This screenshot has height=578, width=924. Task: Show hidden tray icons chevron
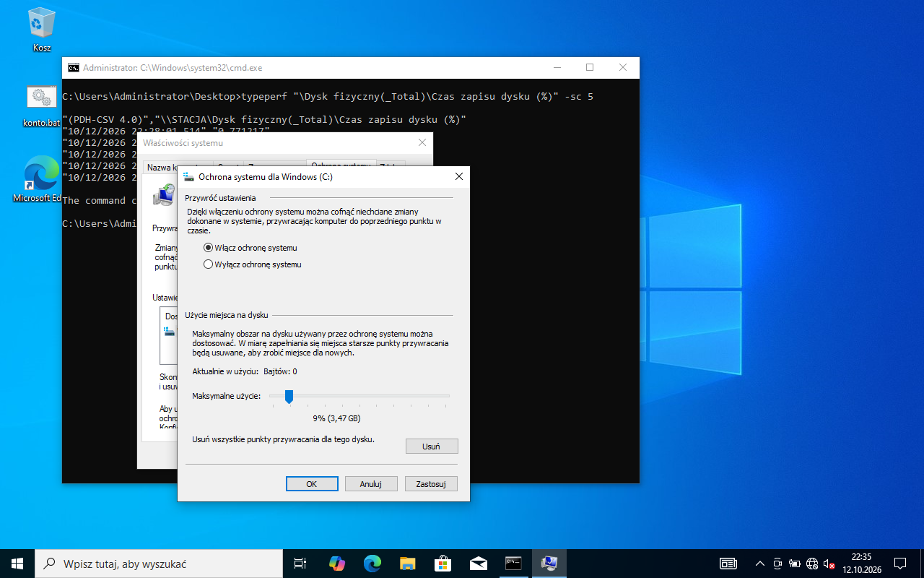pyautogui.click(x=759, y=564)
